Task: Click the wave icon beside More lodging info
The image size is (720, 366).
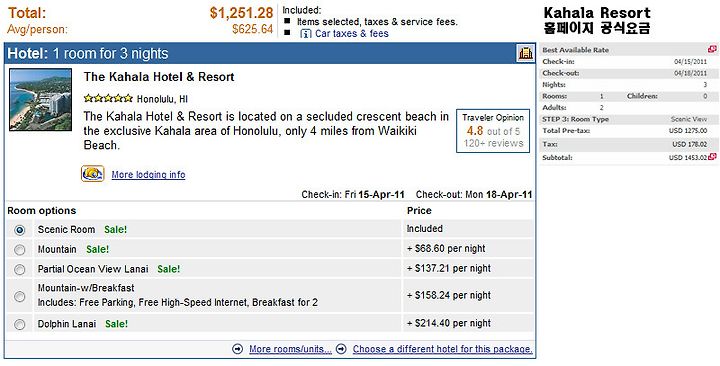Action: pyautogui.click(x=93, y=174)
